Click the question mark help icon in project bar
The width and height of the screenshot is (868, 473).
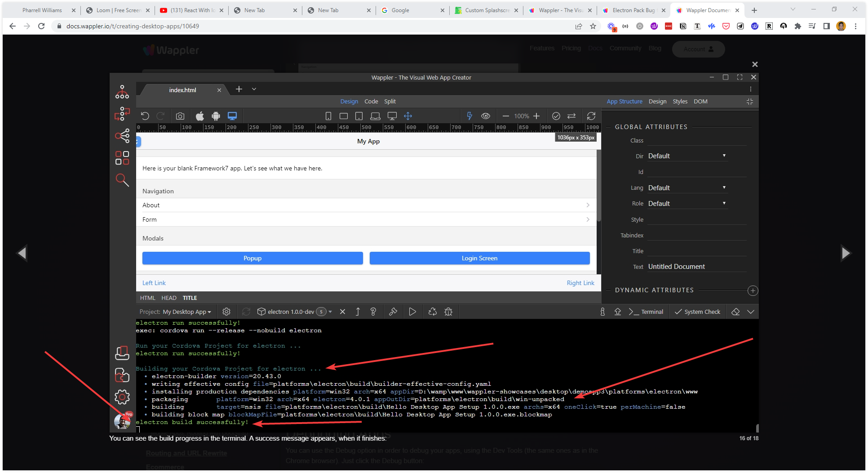point(373,312)
